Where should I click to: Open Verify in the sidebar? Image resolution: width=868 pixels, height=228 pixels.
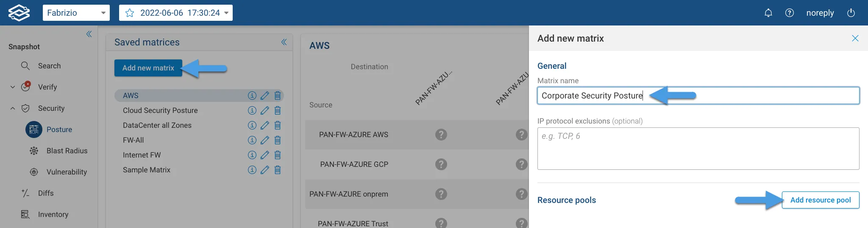pyautogui.click(x=47, y=87)
